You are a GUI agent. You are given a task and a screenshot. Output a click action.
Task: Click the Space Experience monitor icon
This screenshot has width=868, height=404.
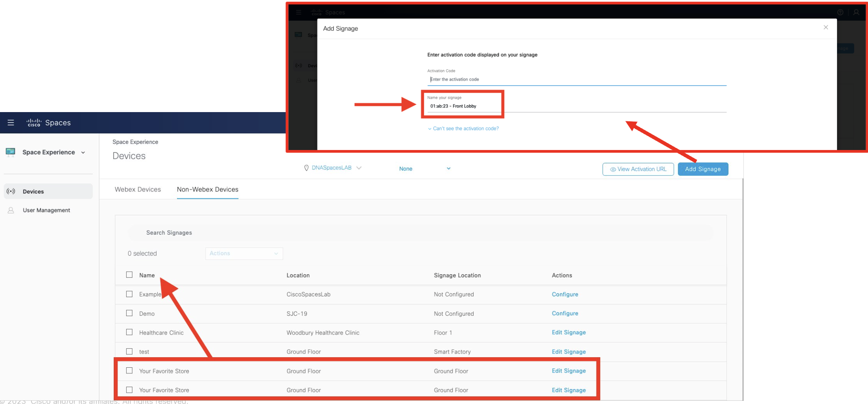(x=10, y=152)
